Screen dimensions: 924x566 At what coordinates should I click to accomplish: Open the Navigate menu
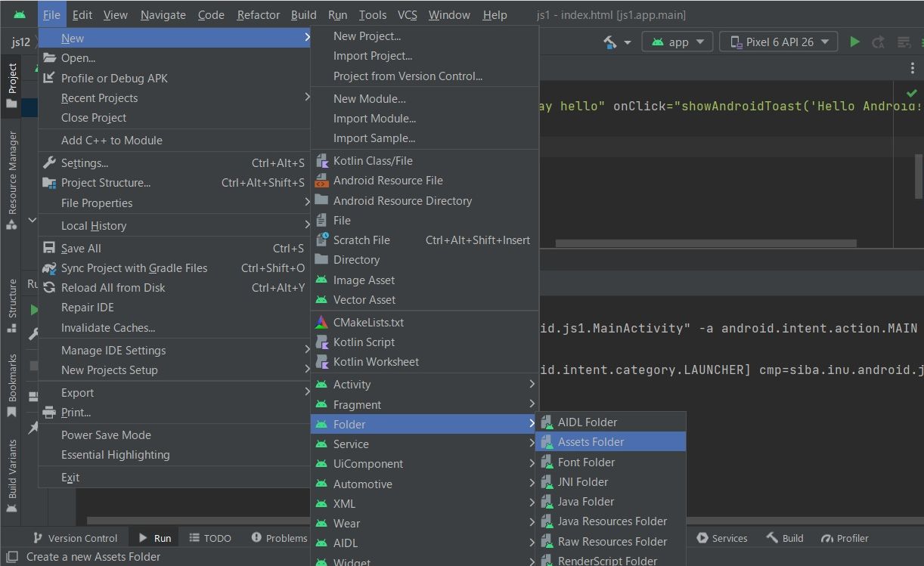[x=163, y=14]
